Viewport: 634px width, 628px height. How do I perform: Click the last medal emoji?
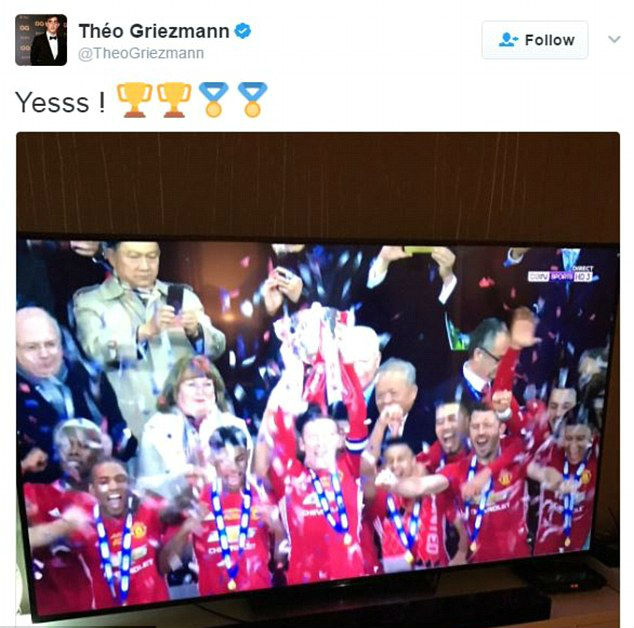coord(252,100)
